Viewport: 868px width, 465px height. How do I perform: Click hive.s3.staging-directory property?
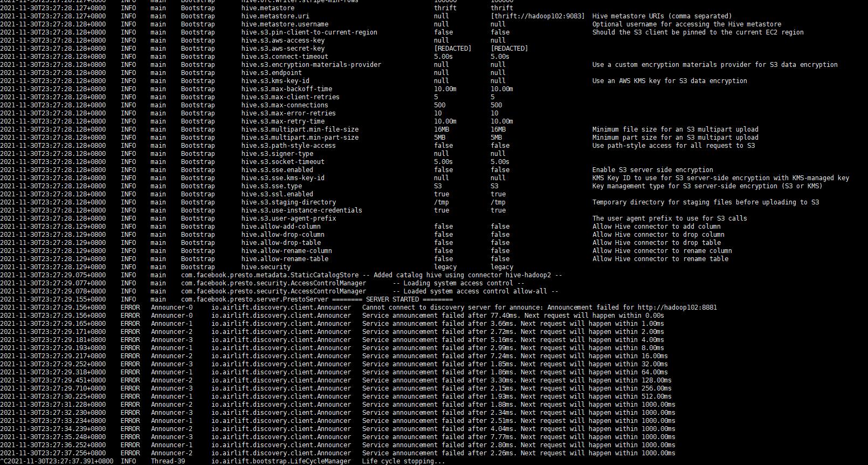(x=288, y=202)
